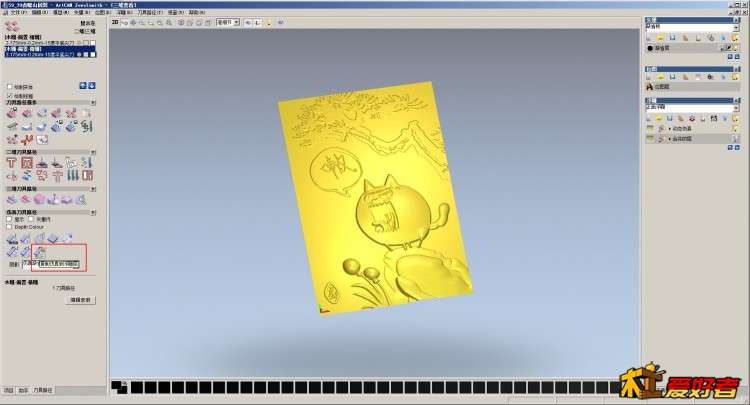Viewport: 750px width, 405px height.
Task: Click first icon in Toolpath Operations group
Action: click(x=12, y=113)
